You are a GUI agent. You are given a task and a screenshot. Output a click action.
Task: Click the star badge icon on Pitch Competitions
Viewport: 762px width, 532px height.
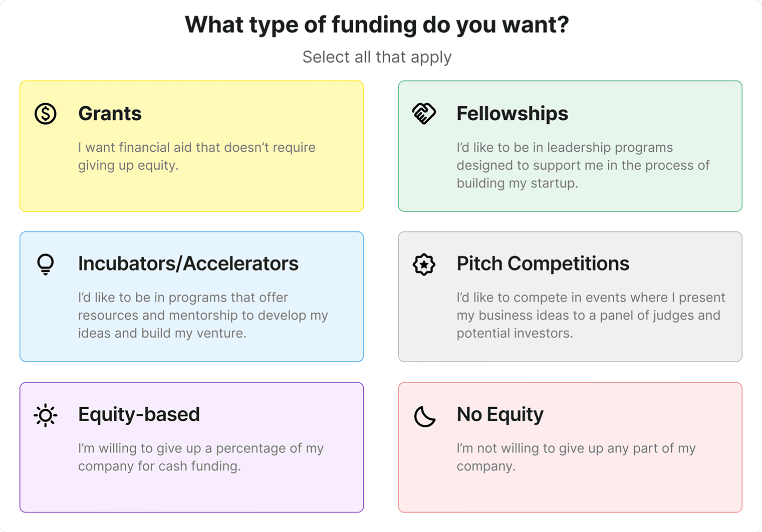tap(424, 264)
